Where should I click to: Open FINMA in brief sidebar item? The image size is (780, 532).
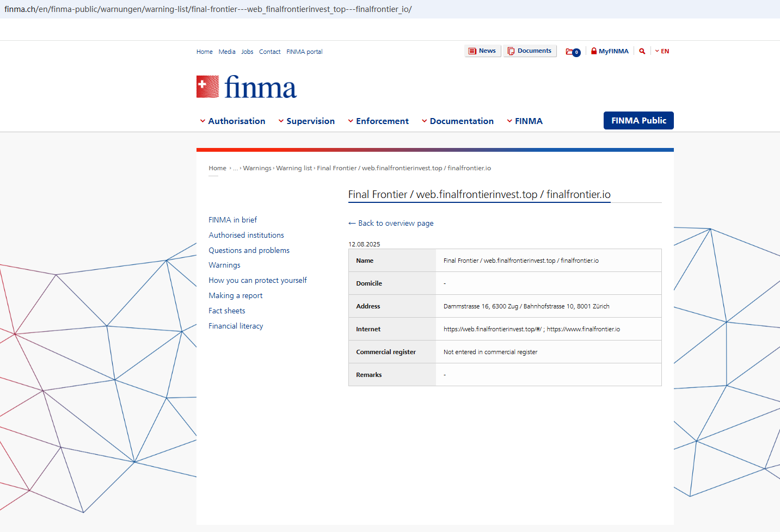coord(232,220)
